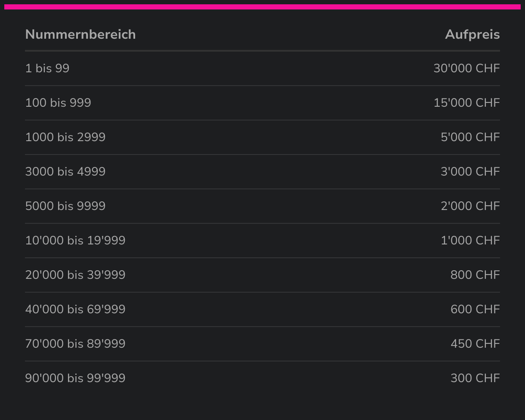Click the 800 CHF price
This screenshot has width=525, height=420.
475,275
